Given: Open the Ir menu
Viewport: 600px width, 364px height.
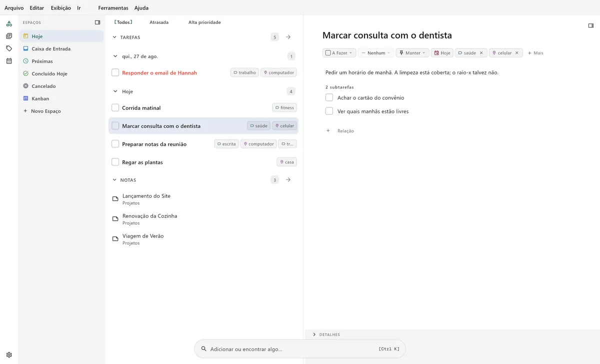Looking at the screenshot, I should 79,8.
